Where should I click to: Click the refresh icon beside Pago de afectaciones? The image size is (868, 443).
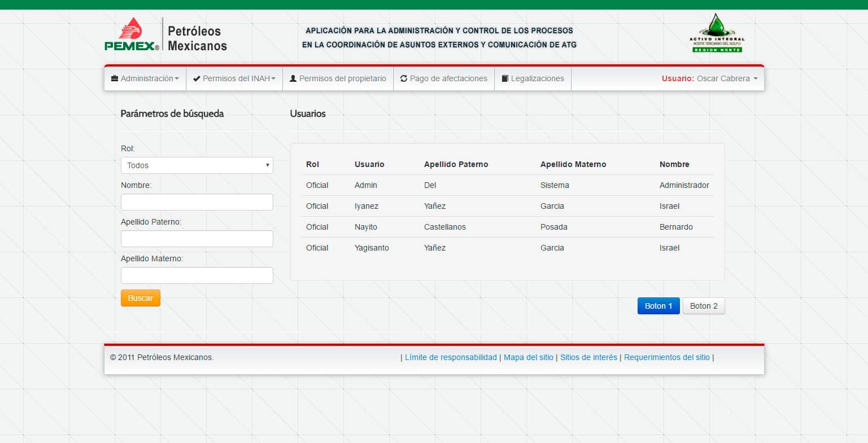(x=404, y=78)
